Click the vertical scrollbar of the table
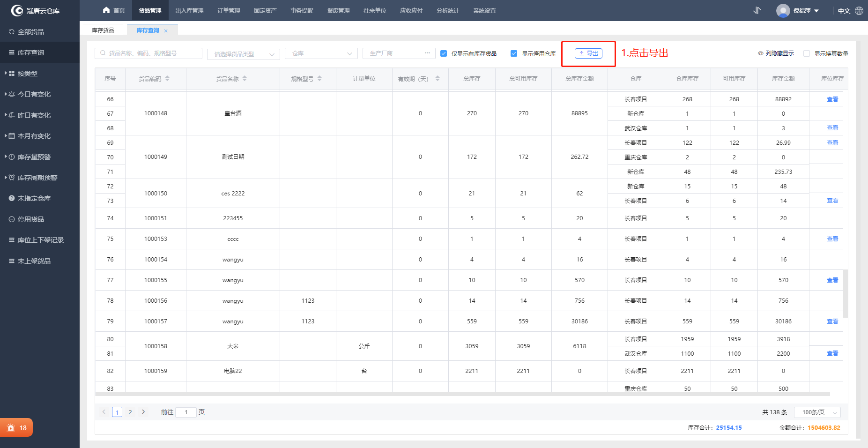This screenshot has height=448, width=868. 846,294
